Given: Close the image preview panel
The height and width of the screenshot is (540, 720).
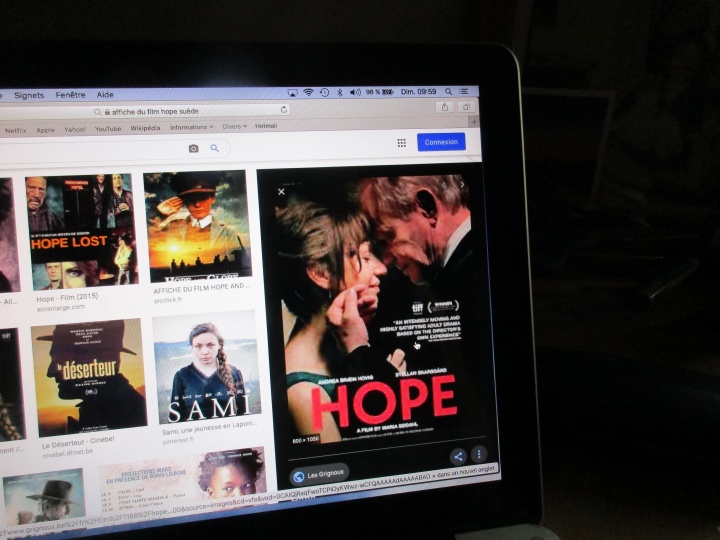Looking at the screenshot, I should (281, 191).
